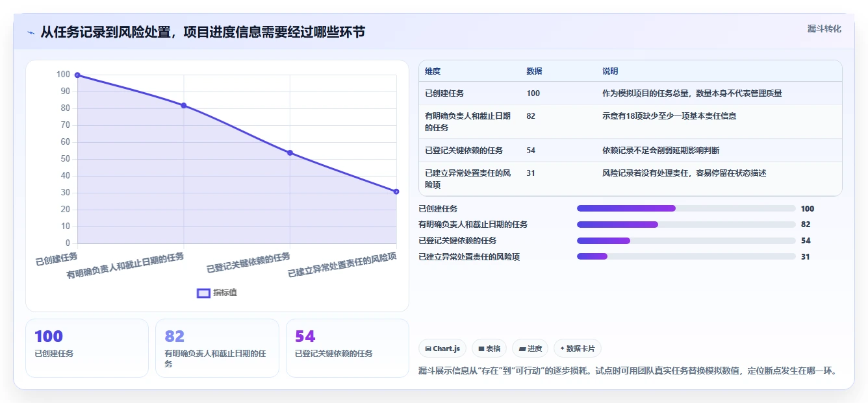Select the chart point at value 31

point(396,191)
